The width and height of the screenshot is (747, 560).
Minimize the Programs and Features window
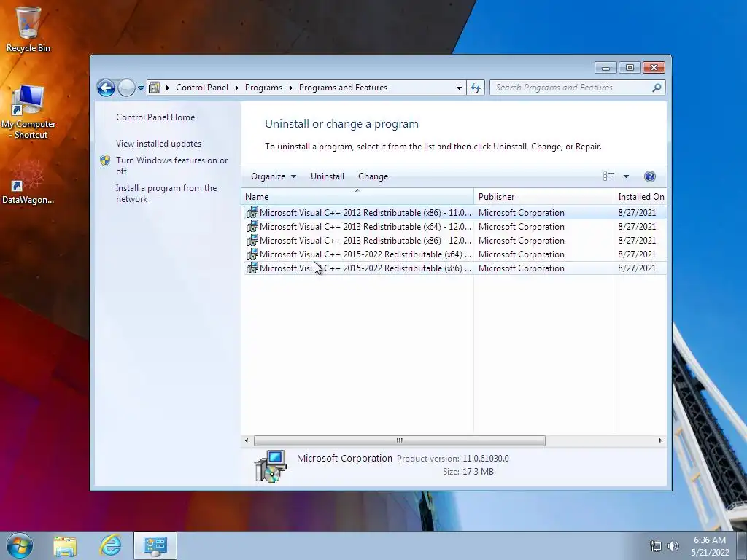(x=605, y=68)
